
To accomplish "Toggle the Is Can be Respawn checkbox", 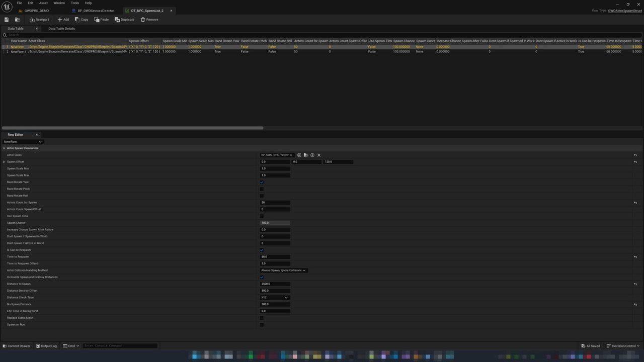I will [x=262, y=250].
